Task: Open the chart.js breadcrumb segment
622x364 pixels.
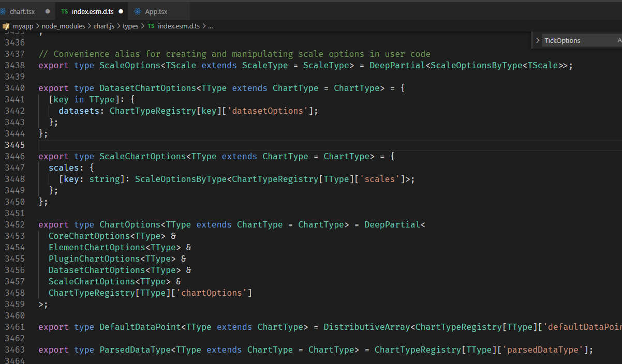Action: pyautogui.click(x=104, y=26)
